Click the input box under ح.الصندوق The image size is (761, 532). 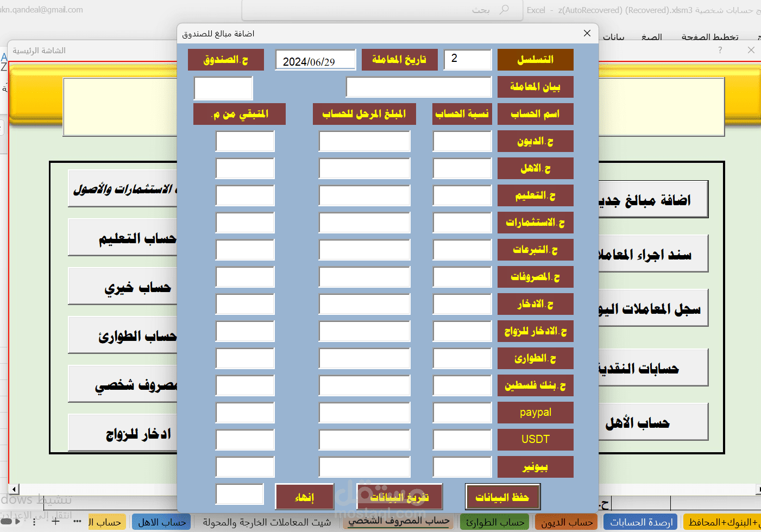pos(223,88)
